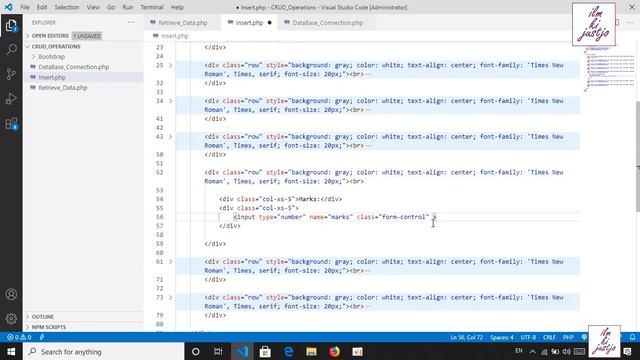The height and width of the screenshot is (360, 640).
Task: Open the Go menu
Action: 111,7
